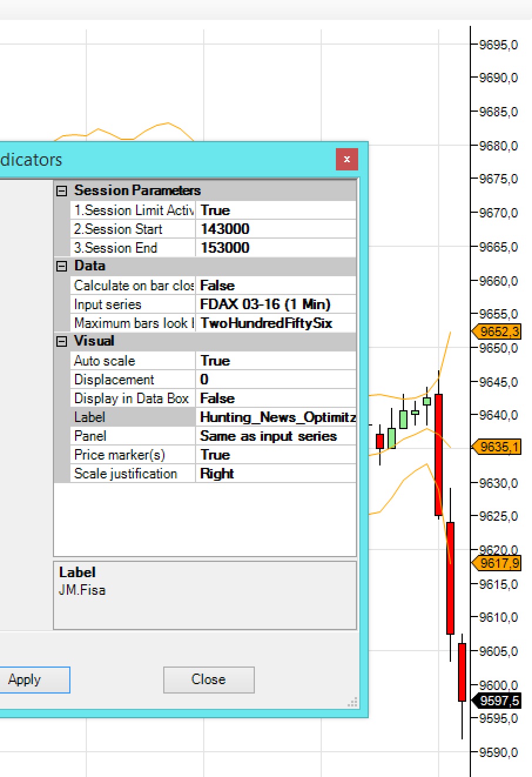Edit the Session Start value 143000
Image resolution: width=532 pixels, height=777 pixels.
point(275,229)
